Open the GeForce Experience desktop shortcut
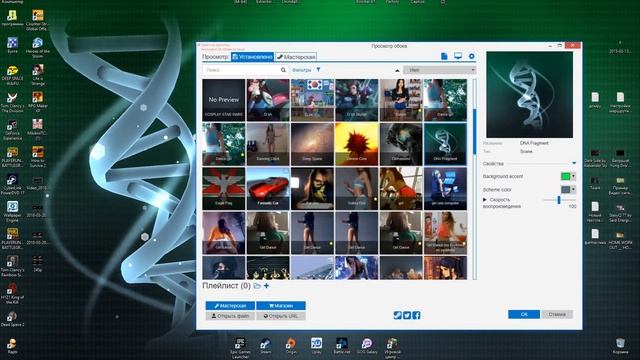 tap(12, 129)
